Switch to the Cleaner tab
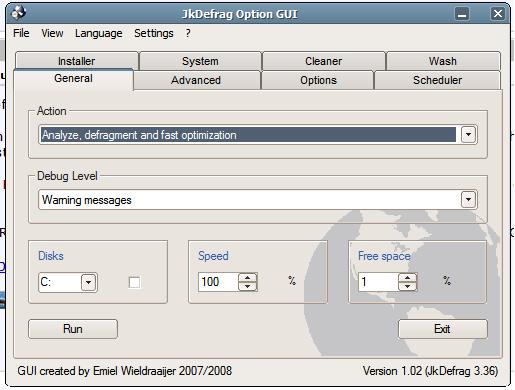Screen dimensions: 515x390 pos(323,61)
